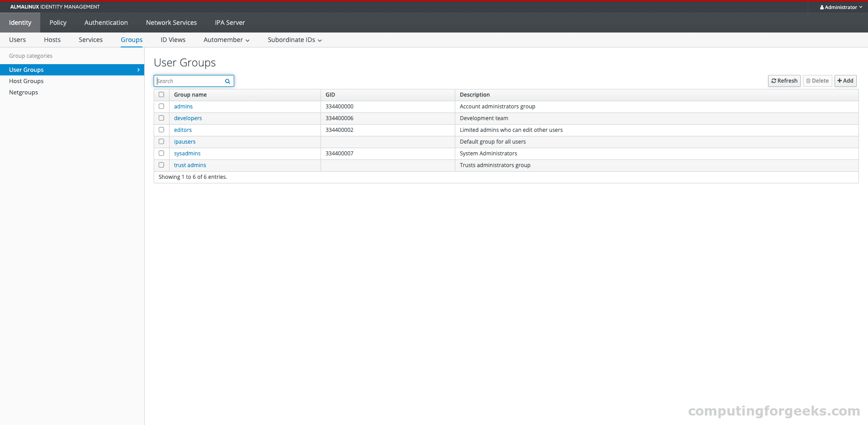Click inside the Search input field
Screen dimensions: 868x425
point(190,81)
